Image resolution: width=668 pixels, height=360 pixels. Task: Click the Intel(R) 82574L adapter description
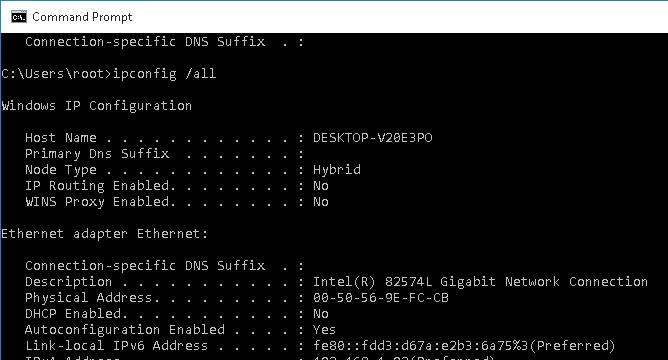click(480, 282)
